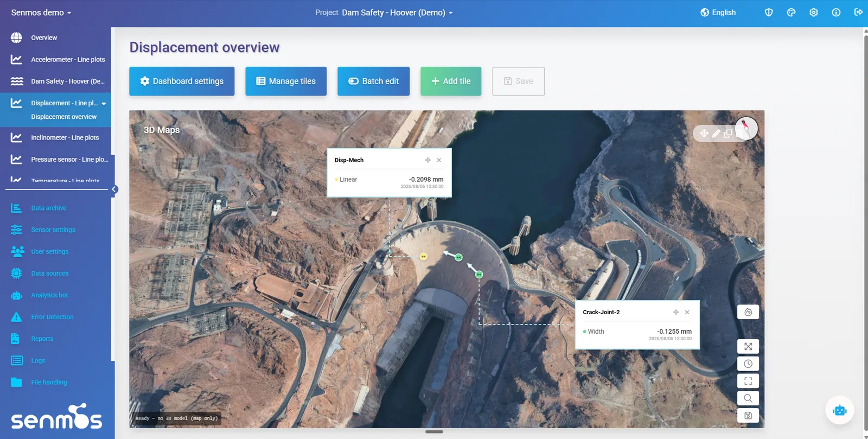Open the Senmos demo dropdown
This screenshot has width=868, height=439.
[x=41, y=12]
